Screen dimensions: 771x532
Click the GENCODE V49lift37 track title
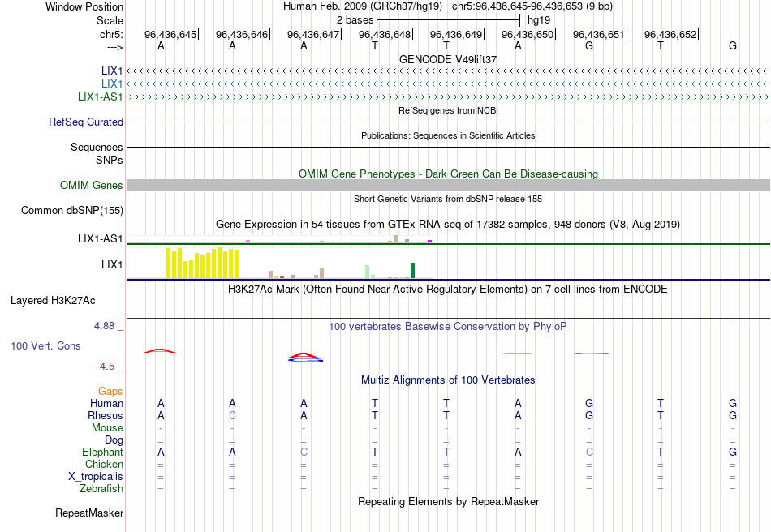pos(448,59)
